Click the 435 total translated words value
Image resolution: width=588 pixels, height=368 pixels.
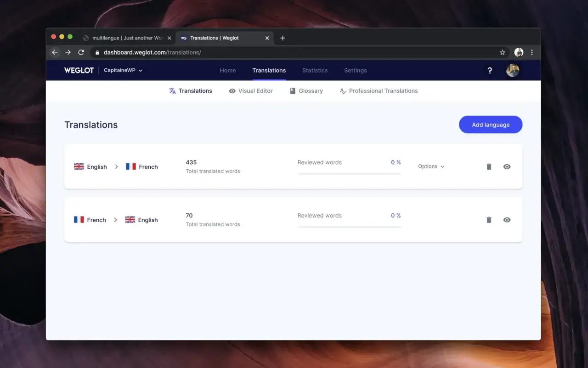click(x=191, y=162)
